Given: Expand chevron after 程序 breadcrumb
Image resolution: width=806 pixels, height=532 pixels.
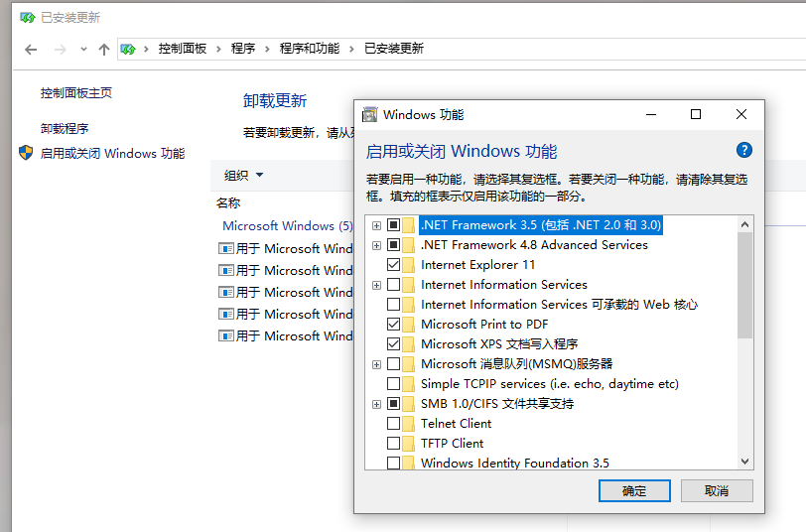Looking at the screenshot, I should [x=267, y=50].
